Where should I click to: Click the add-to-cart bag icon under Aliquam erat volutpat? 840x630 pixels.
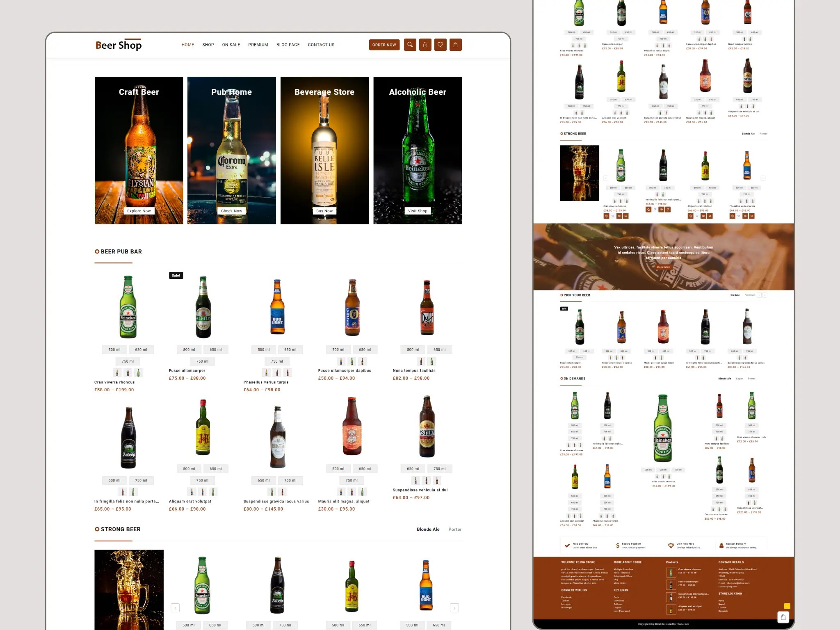click(x=690, y=216)
